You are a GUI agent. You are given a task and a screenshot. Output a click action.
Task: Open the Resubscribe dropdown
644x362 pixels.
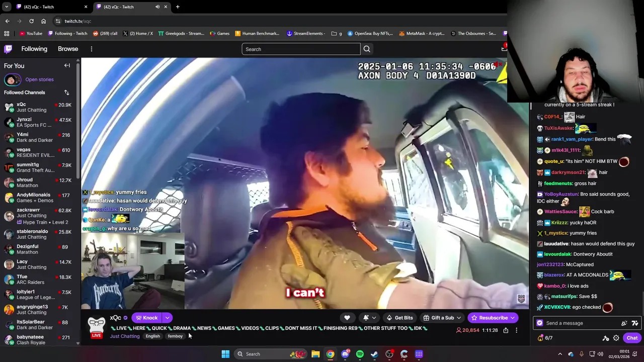[513, 318]
